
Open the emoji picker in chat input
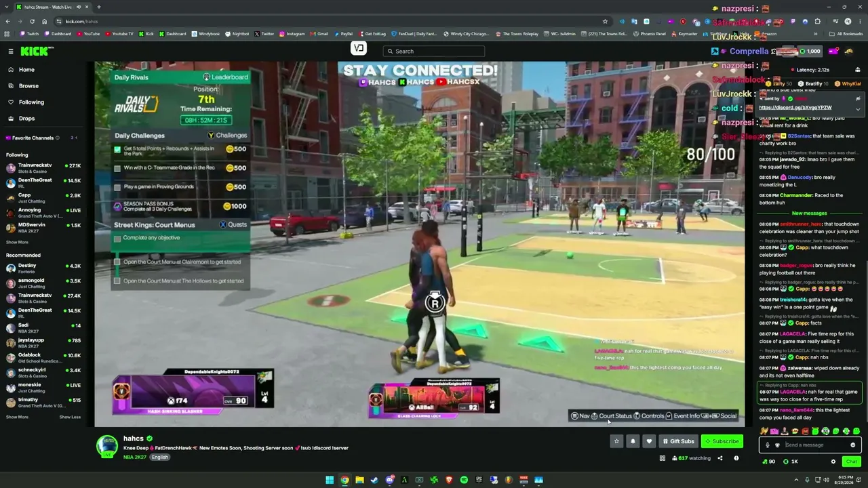coord(853,445)
